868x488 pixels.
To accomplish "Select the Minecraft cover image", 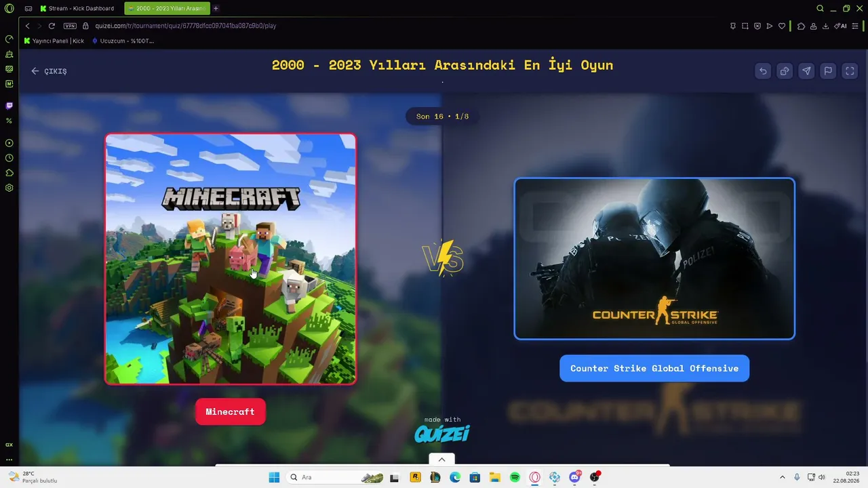I will click(231, 259).
